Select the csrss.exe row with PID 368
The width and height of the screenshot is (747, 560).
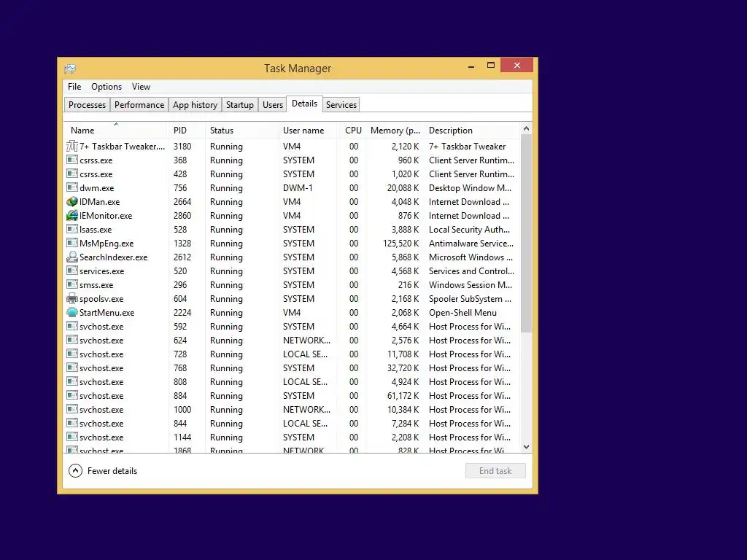(x=292, y=160)
